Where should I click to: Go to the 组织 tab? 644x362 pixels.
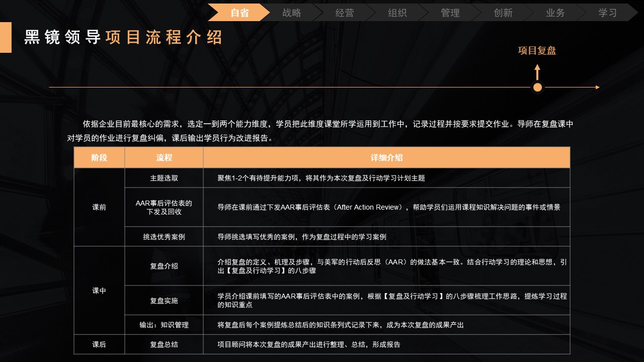pyautogui.click(x=397, y=13)
